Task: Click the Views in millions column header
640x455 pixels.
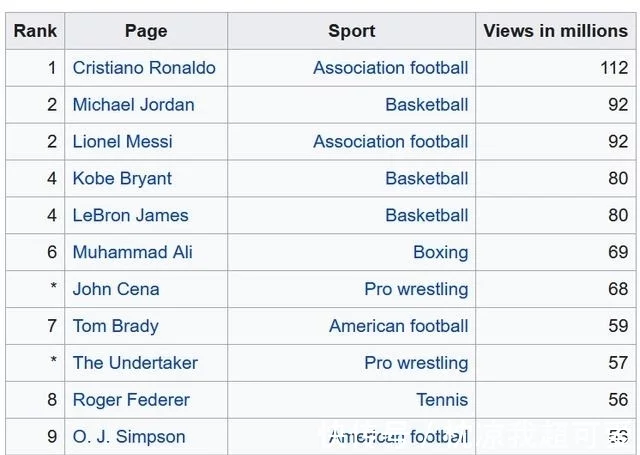Action: (556, 31)
